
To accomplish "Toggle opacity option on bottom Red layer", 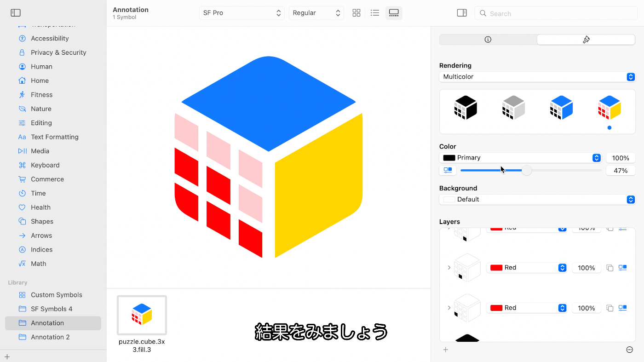I will pos(622,308).
